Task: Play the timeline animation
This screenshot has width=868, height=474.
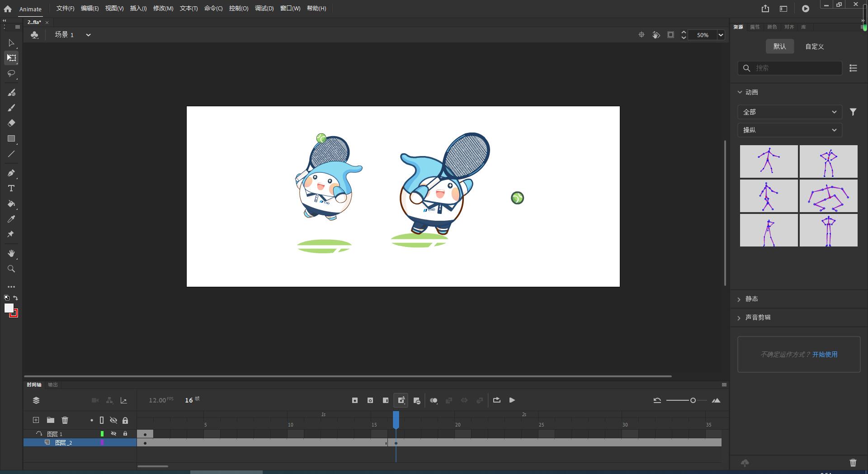Action: click(x=512, y=400)
